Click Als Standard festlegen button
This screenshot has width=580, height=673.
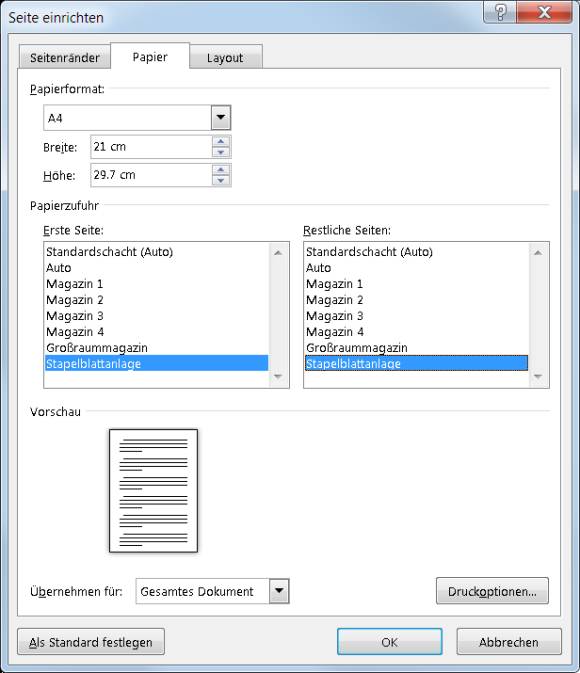click(x=91, y=642)
